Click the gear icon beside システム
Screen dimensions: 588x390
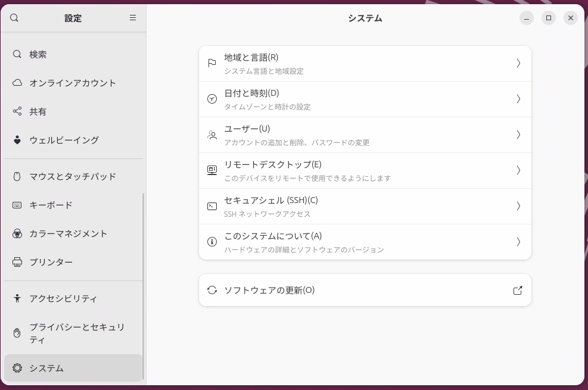[17, 368]
